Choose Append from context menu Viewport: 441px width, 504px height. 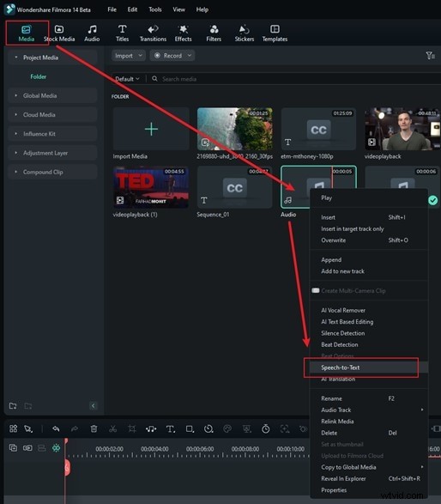tap(369, 259)
